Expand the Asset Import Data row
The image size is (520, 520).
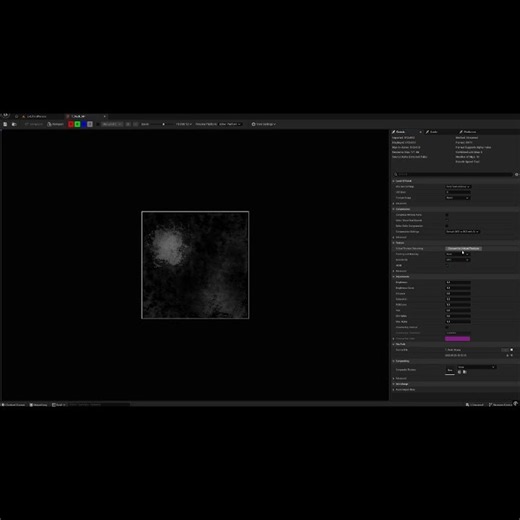[x=394, y=389]
